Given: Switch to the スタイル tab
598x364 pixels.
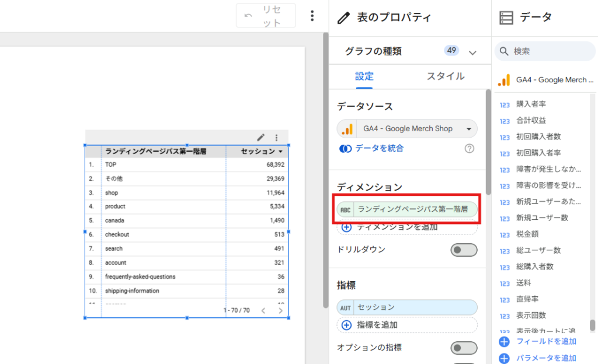Looking at the screenshot, I should [446, 76].
